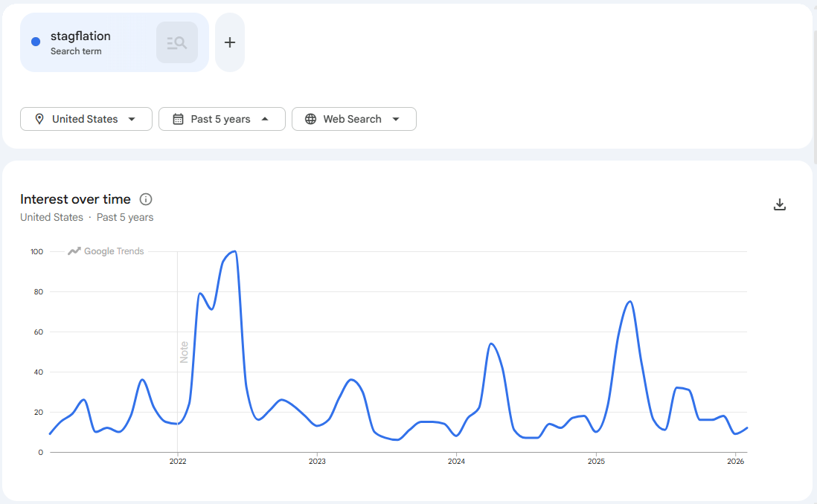Click the 2026 axis label
This screenshot has width=817, height=504.
(x=736, y=462)
